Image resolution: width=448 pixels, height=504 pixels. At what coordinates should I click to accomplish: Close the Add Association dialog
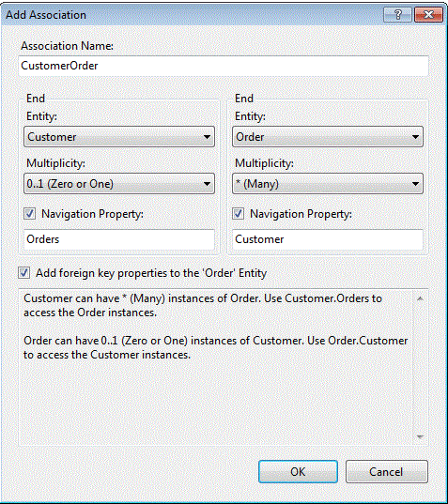[x=428, y=15]
